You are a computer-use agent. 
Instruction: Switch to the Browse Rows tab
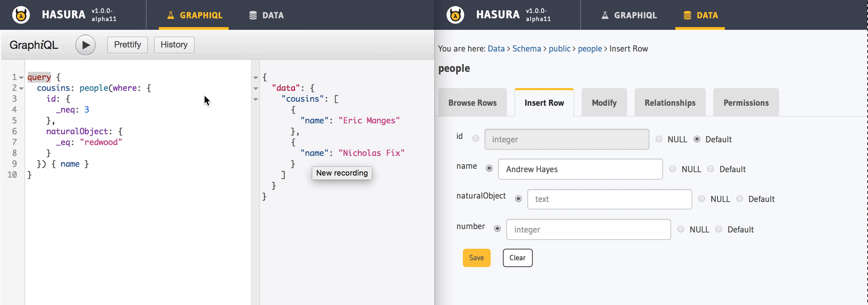click(472, 103)
